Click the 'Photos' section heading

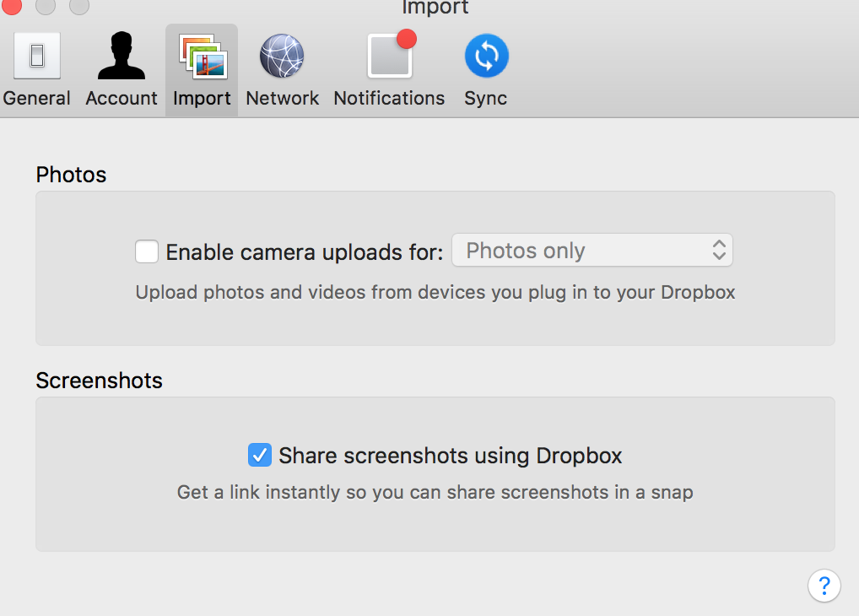[71, 175]
